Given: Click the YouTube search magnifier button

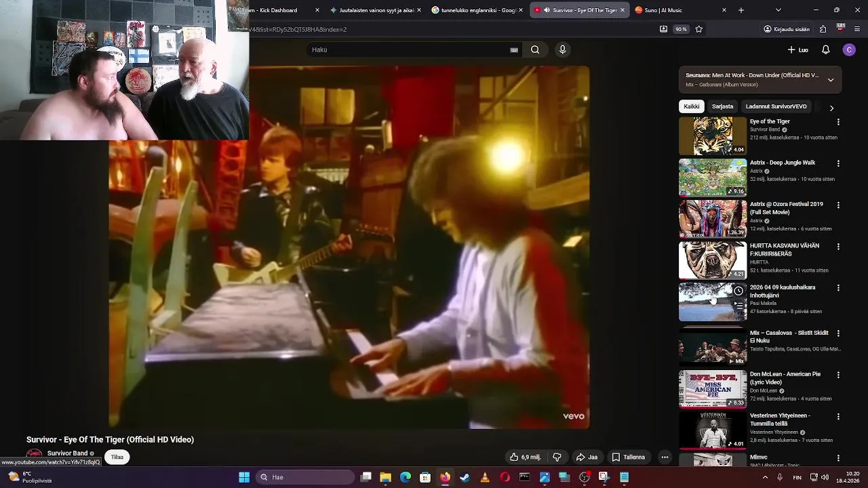Looking at the screenshot, I should click(x=535, y=49).
